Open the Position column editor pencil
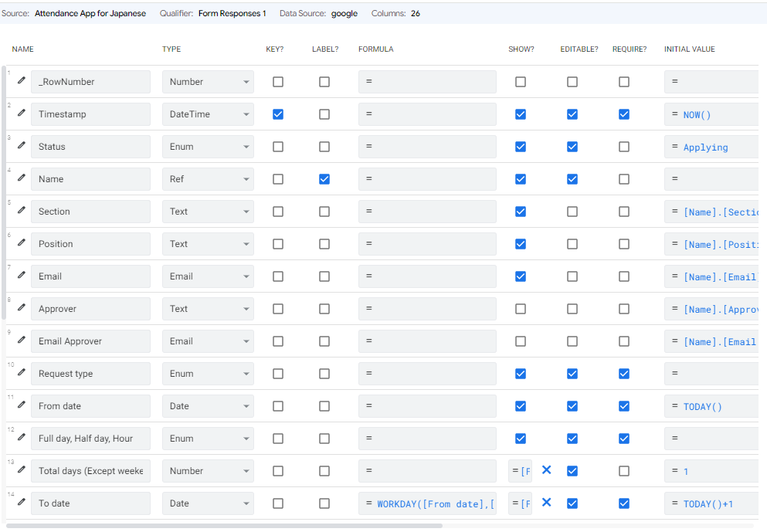This screenshot has width=767, height=532. (21, 242)
